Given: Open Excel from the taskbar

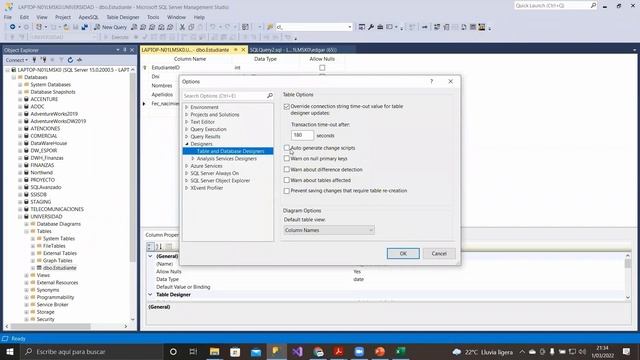Looking at the screenshot, I should click(x=401, y=351).
